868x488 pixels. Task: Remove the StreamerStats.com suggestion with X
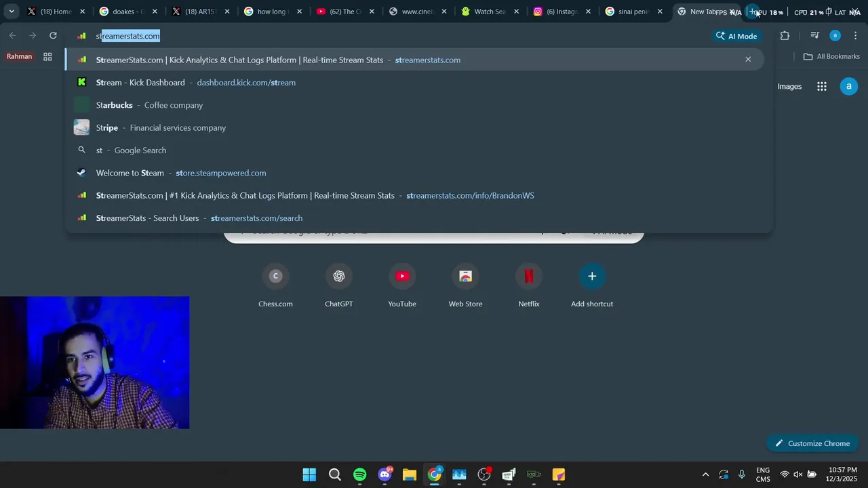pos(748,60)
